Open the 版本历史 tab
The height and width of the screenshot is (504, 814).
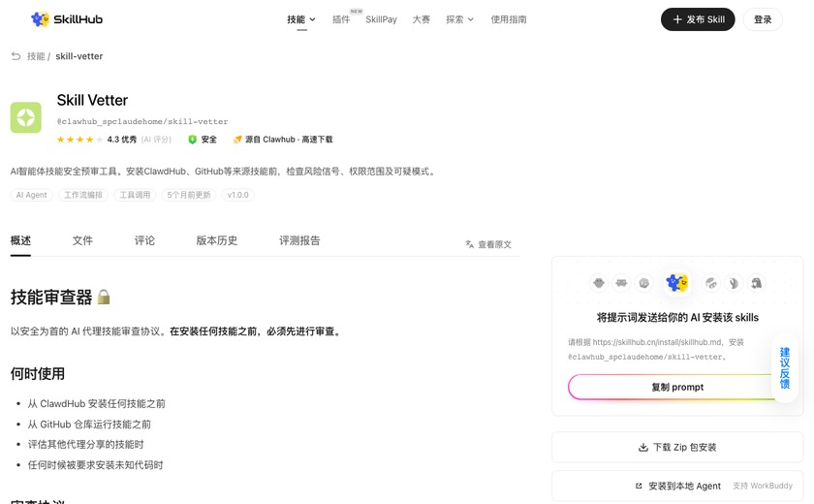[217, 240]
